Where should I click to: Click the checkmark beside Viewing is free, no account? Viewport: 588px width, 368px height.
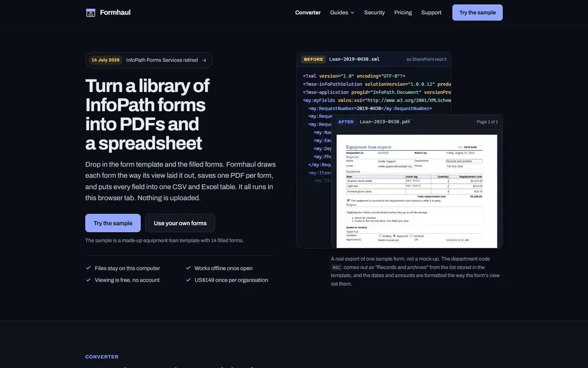point(89,280)
